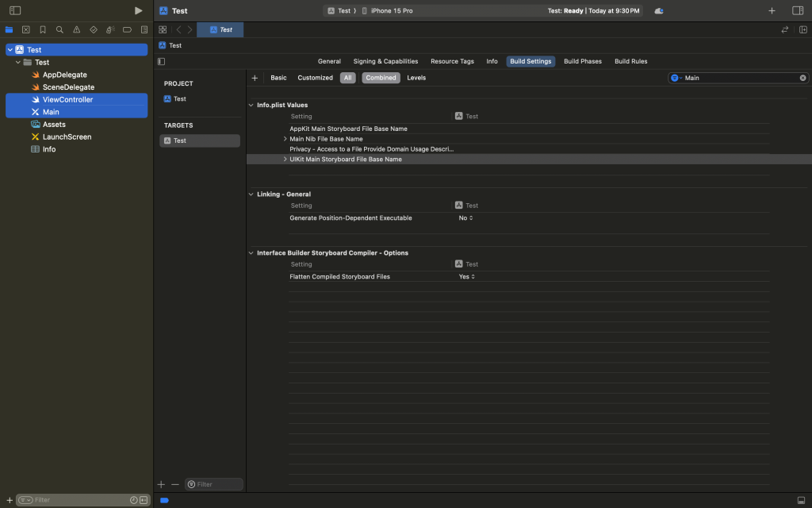Clear the Main search filter
The width and height of the screenshot is (812, 508).
click(x=802, y=78)
